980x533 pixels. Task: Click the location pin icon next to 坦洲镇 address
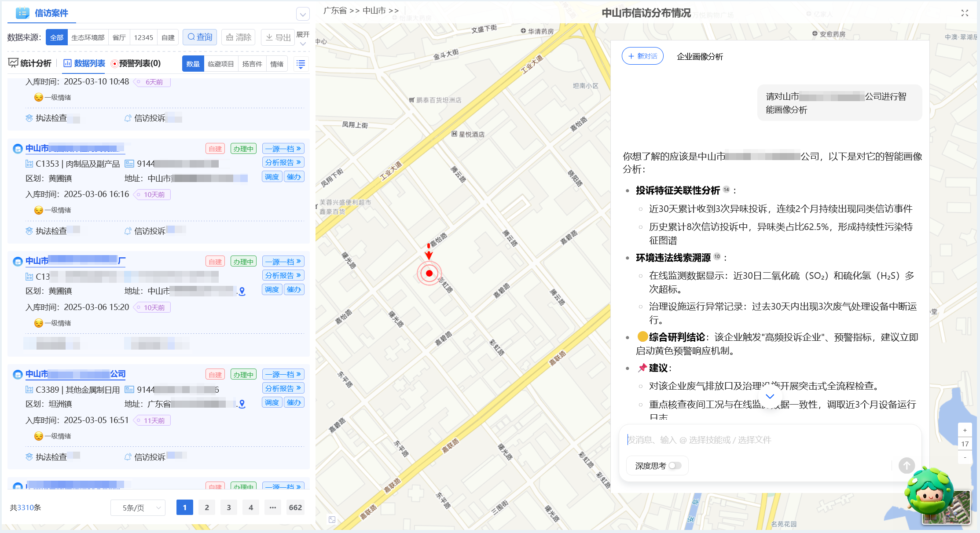pyautogui.click(x=242, y=403)
